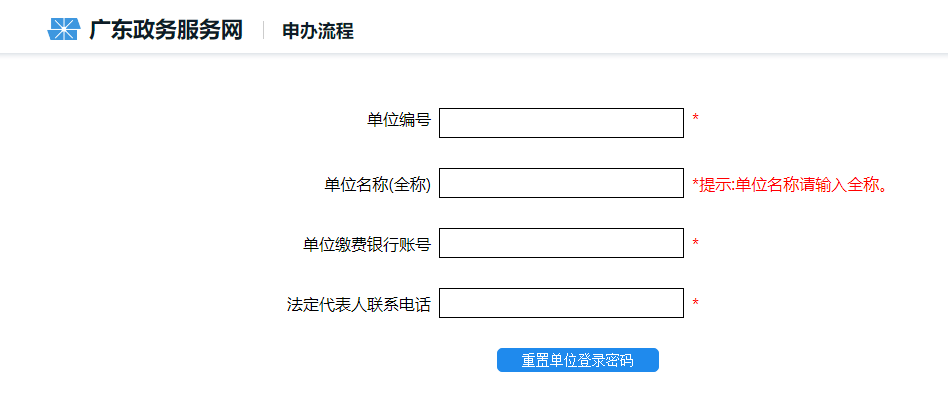This screenshot has height=411, width=948.
Task: Focus the 单位缴费银行账号 input field
Action: coord(561,243)
